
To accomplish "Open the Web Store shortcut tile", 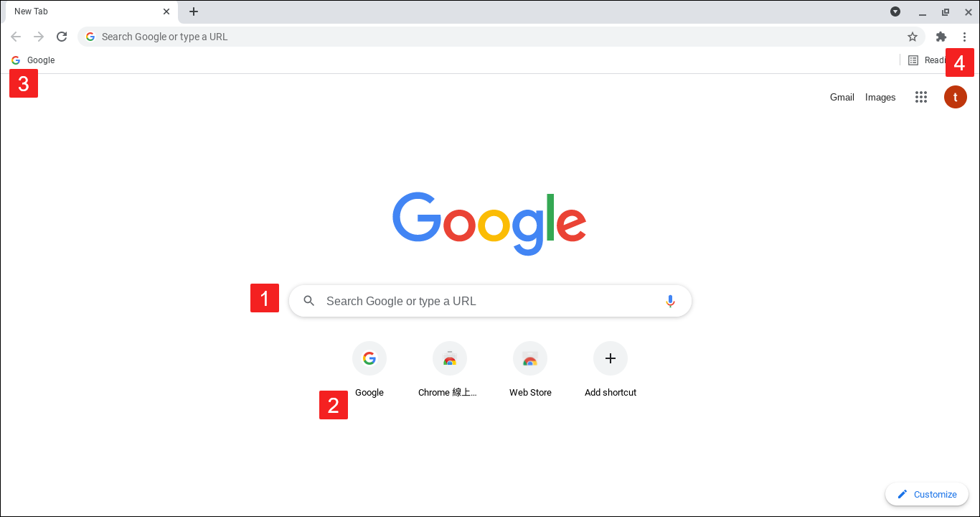I will click(x=530, y=370).
